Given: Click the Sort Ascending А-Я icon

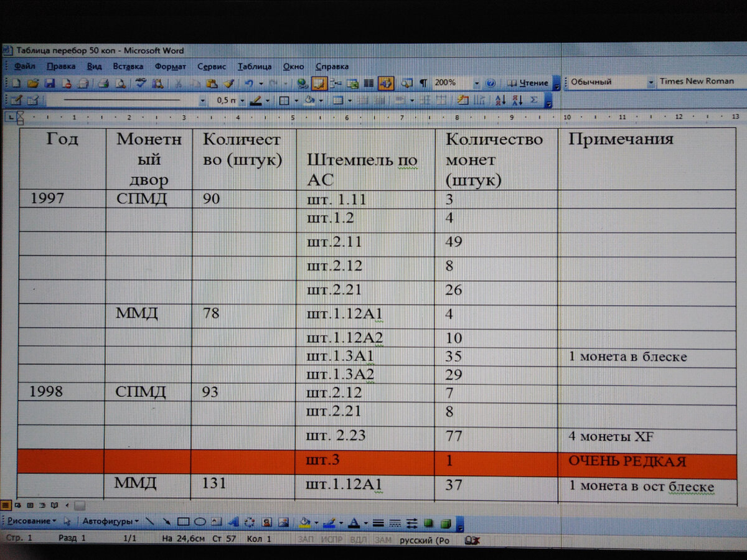Looking at the screenshot, I should pyautogui.click(x=500, y=100).
